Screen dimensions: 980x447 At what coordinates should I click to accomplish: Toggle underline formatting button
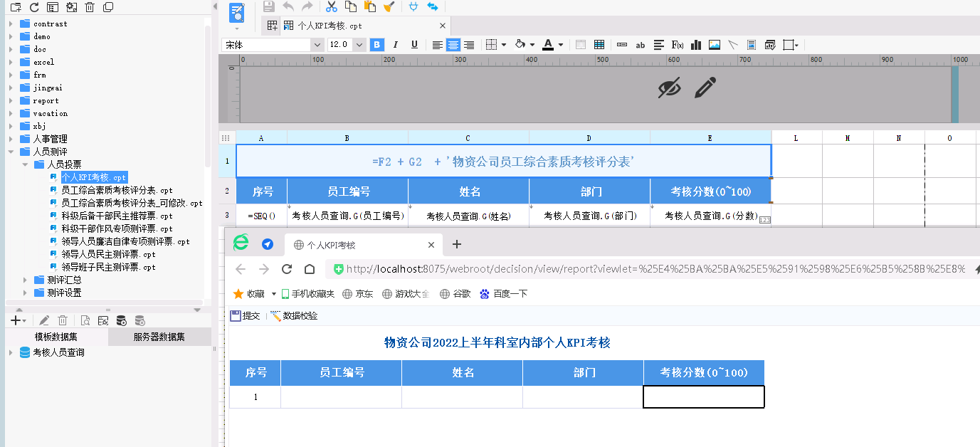414,45
